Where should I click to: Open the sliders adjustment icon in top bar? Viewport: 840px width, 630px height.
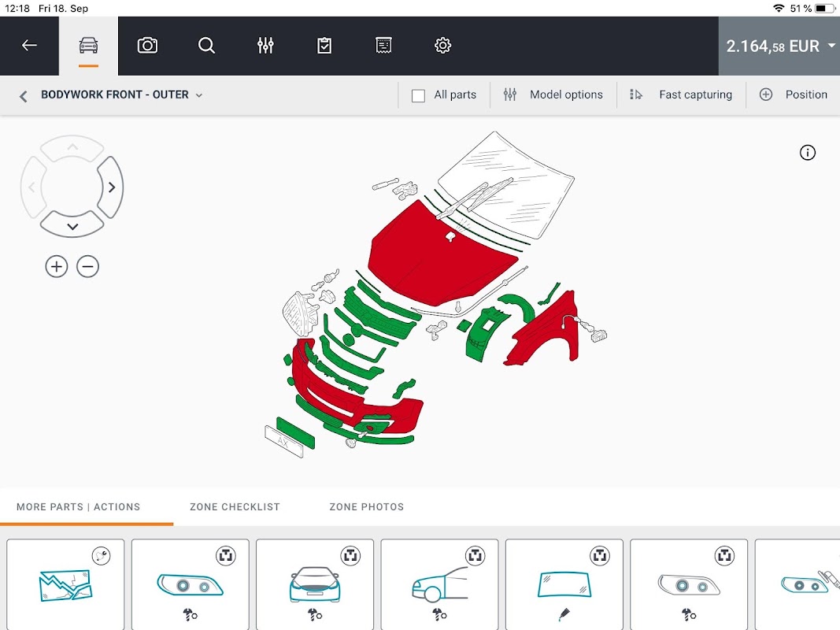click(265, 46)
